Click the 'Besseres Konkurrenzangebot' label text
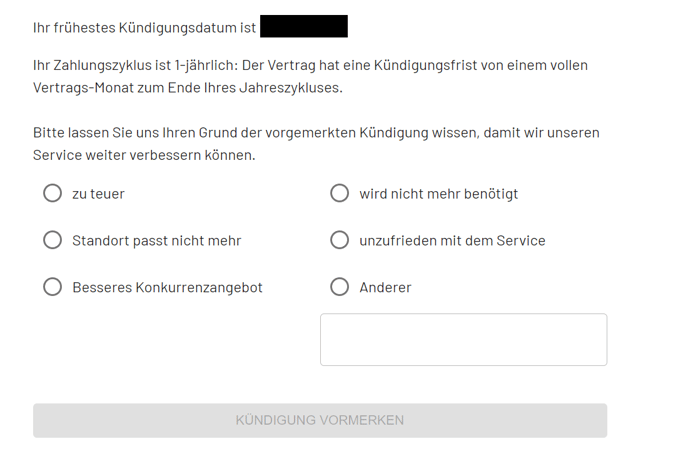Screen dimensions: 688x459 click(167, 288)
